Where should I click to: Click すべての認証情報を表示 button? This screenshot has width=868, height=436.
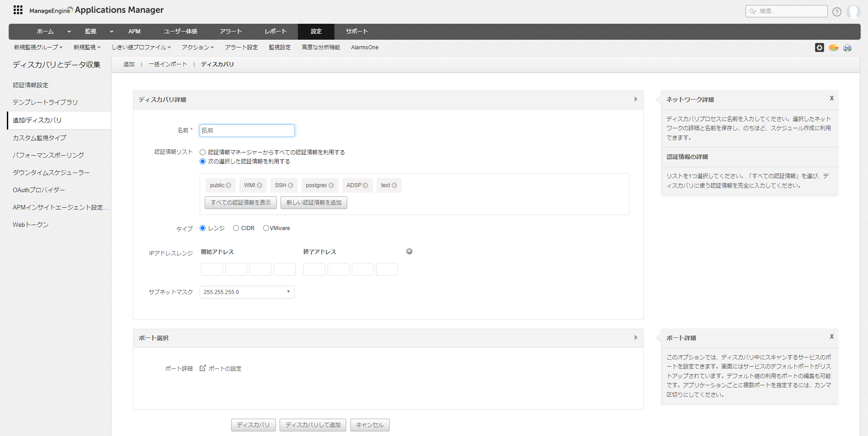(x=241, y=203)
